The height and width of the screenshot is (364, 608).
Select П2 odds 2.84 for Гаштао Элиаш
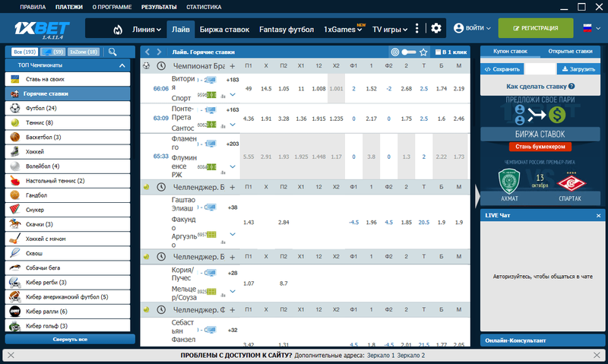283,222
